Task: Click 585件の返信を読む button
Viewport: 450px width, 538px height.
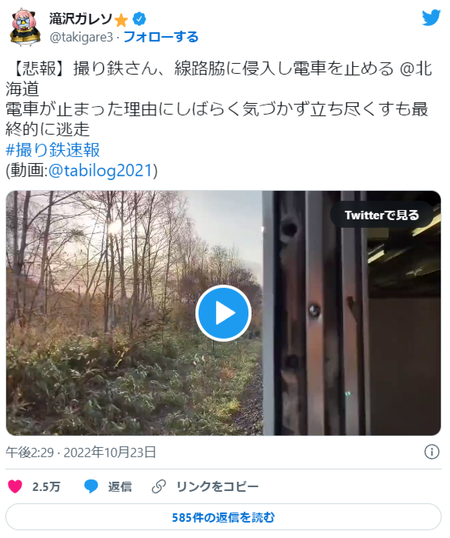Action: pos(223,517)
